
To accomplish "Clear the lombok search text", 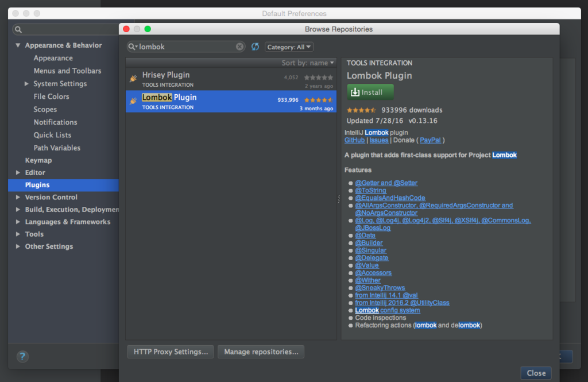I will 239,47.
